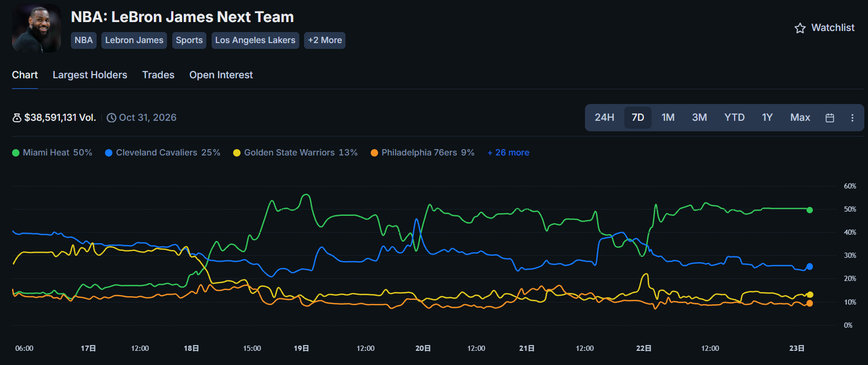Select the YTD range
This screenshot has width=868, height=365.
pos(735,118)
